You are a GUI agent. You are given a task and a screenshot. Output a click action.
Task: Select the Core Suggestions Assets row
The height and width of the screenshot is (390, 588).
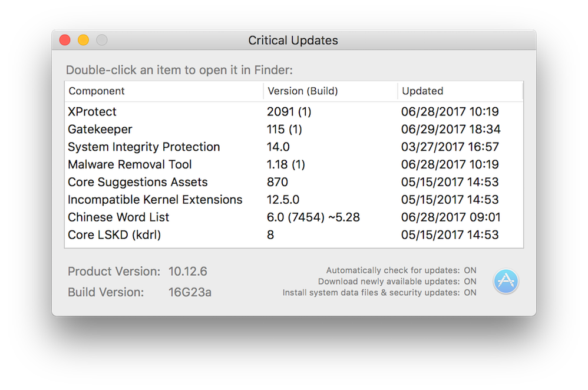coord(294,182)
